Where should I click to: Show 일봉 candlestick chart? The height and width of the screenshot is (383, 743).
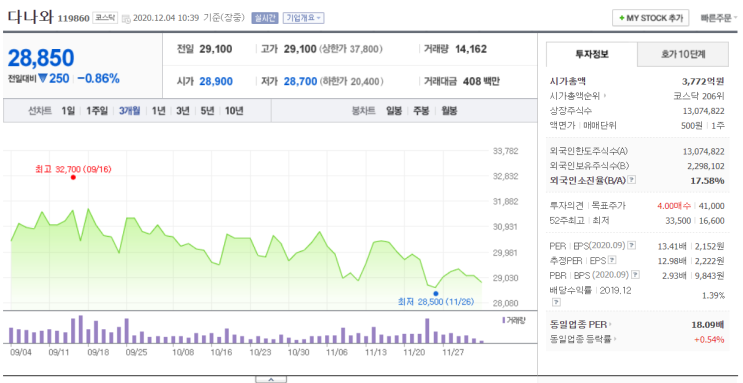pos(394,111)
